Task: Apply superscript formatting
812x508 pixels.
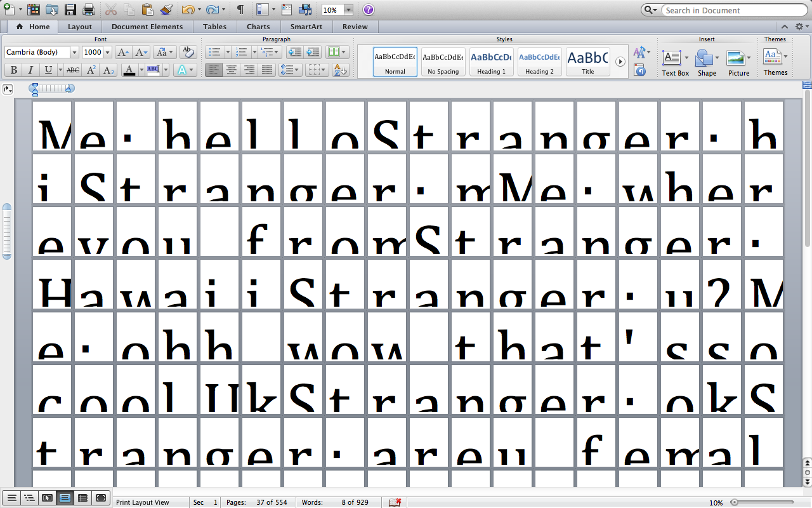Action: tap(91, 70)
